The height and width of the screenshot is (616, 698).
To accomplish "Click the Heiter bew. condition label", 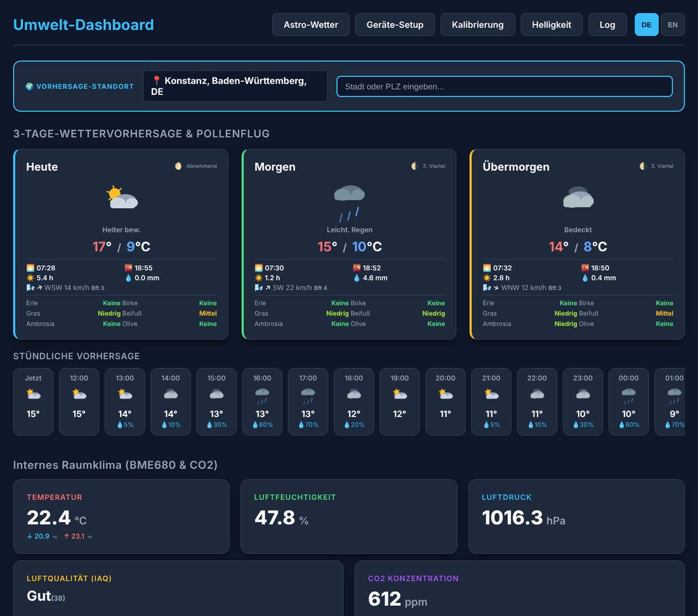I will pos(121,230).
